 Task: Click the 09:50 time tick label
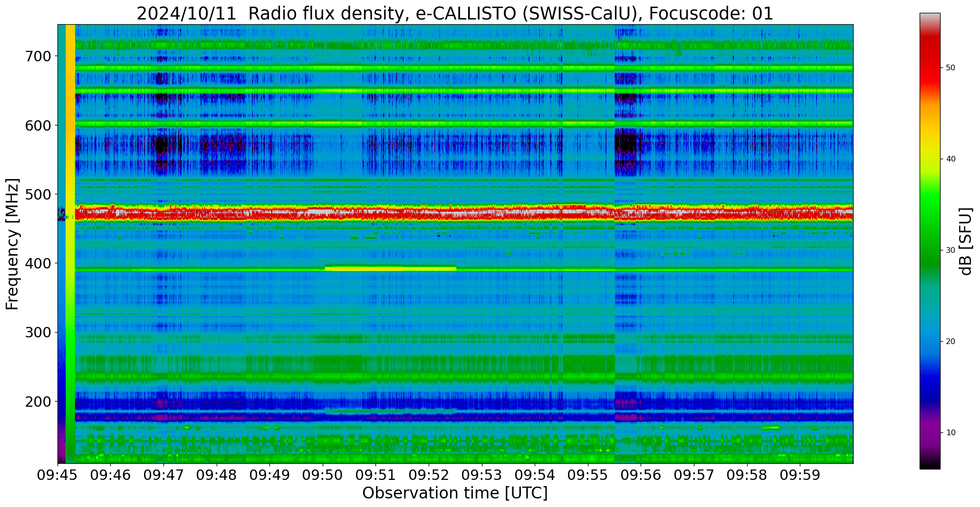pos(323,475)
